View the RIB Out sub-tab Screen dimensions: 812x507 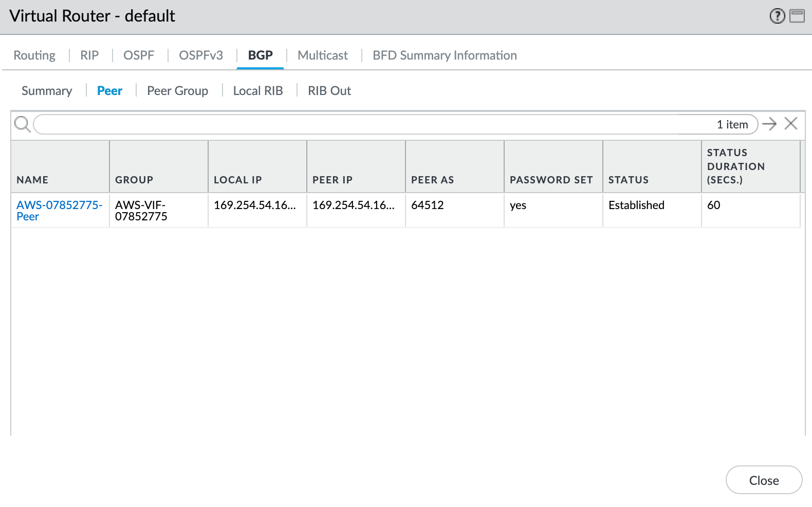(x=329, y=91)
